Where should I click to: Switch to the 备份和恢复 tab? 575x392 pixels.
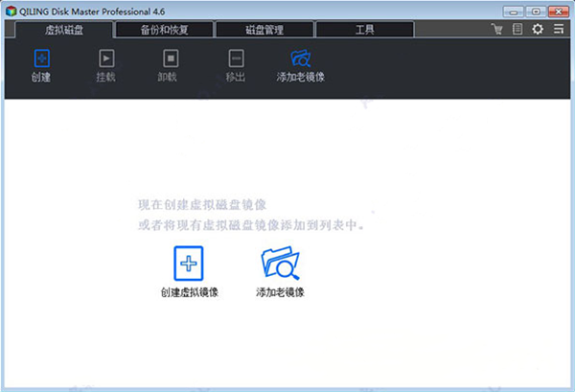(x=164, y=30)
